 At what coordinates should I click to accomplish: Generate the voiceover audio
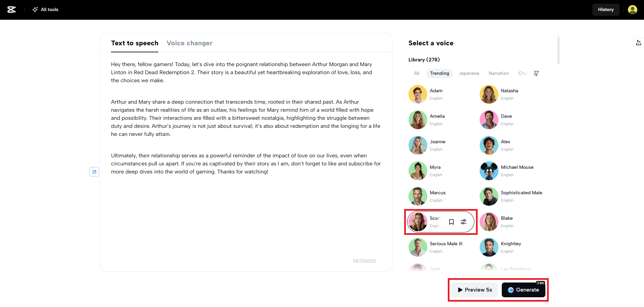524,290
